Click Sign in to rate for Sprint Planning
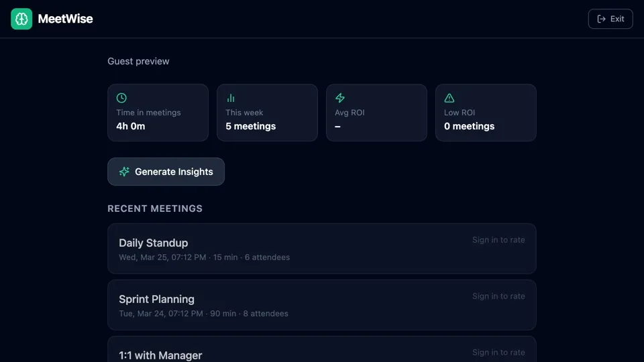644x362 pixels. coord(498,296)
